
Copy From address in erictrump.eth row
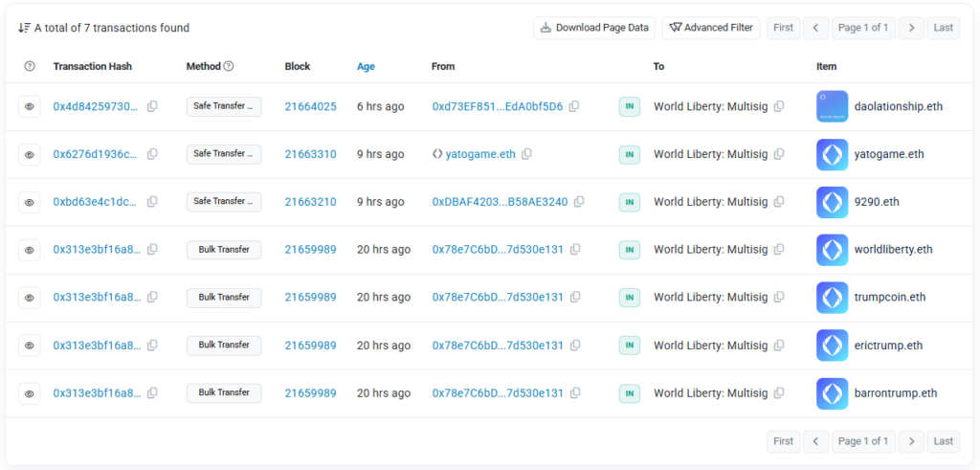575,345
